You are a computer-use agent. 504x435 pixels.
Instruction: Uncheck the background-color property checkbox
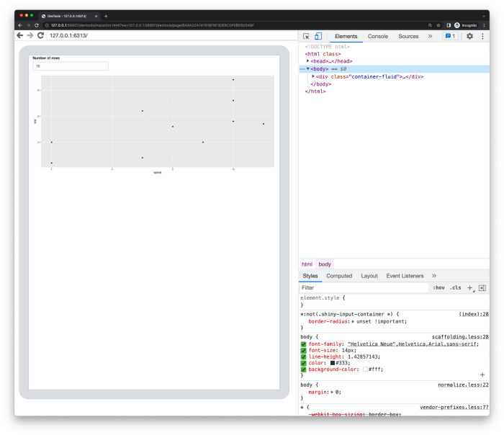tap(304, 369)
